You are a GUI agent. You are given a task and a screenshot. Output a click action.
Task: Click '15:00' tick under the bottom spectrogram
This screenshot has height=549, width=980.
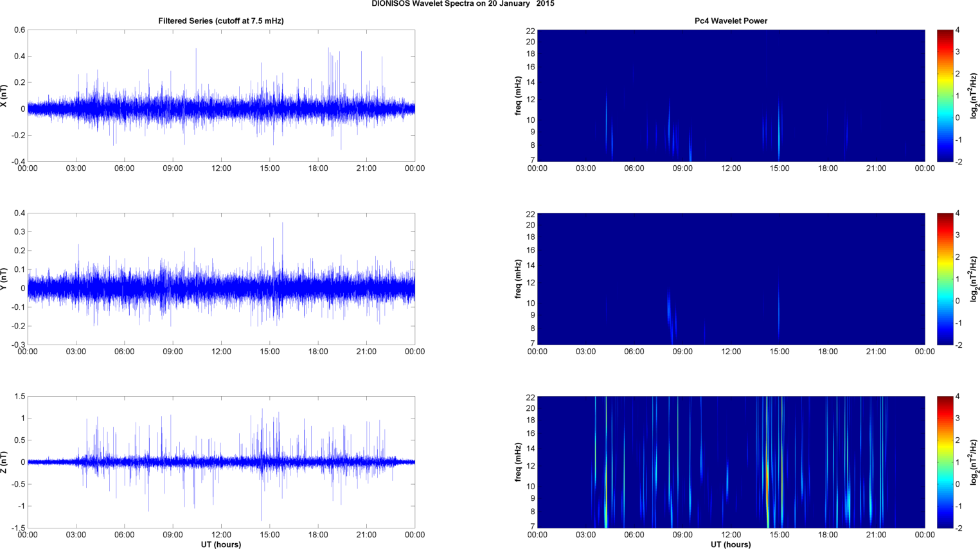point(780,535)
